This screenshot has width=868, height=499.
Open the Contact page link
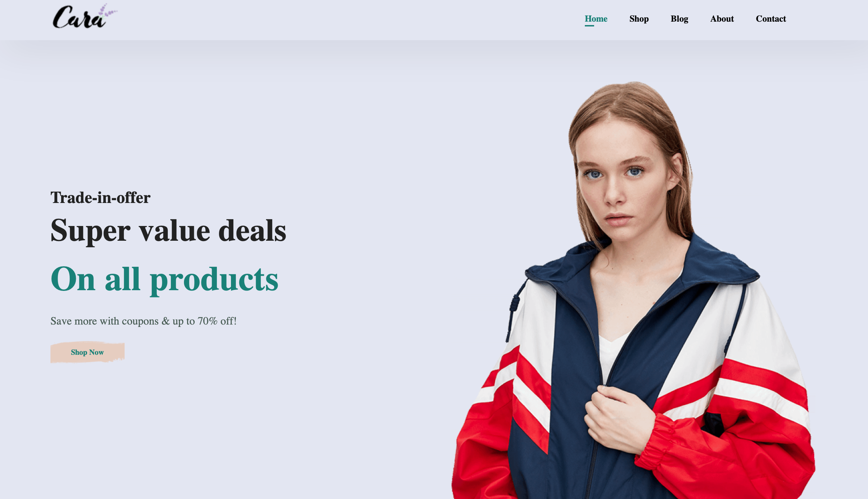[x=771, y=19]
